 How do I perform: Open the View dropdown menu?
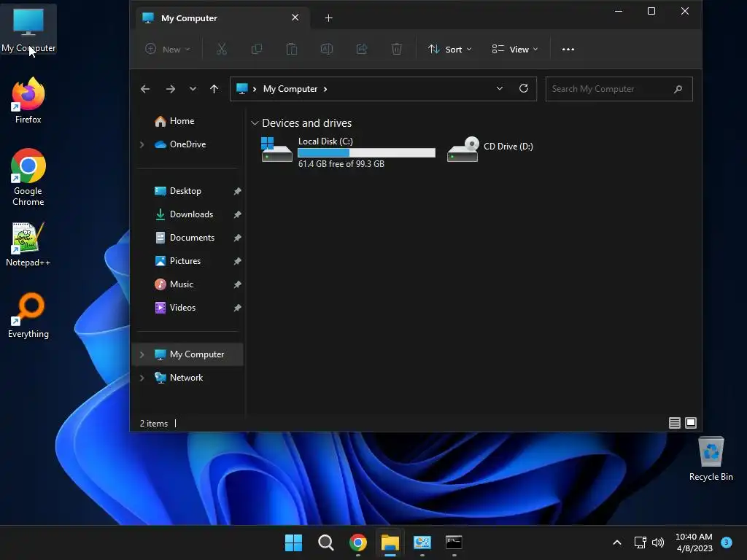coord(515,49)
